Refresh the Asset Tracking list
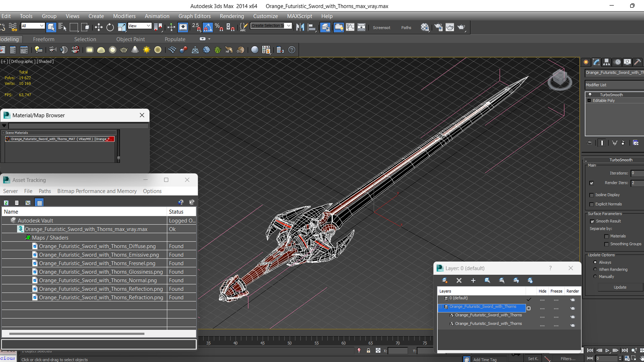644x362 pixels. (6, 203)
